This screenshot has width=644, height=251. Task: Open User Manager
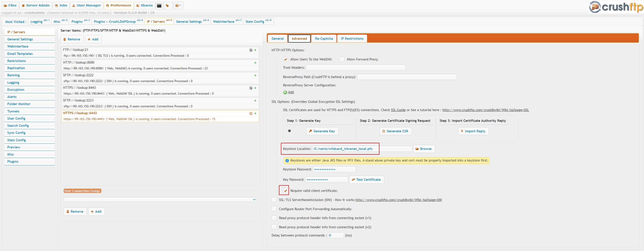(x=86, y=6)
